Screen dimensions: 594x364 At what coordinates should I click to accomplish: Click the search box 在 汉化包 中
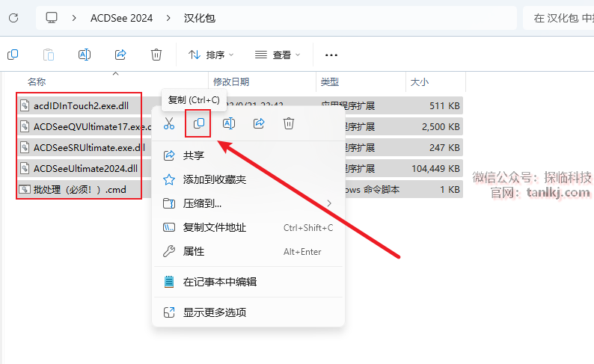tap(558, 18)
